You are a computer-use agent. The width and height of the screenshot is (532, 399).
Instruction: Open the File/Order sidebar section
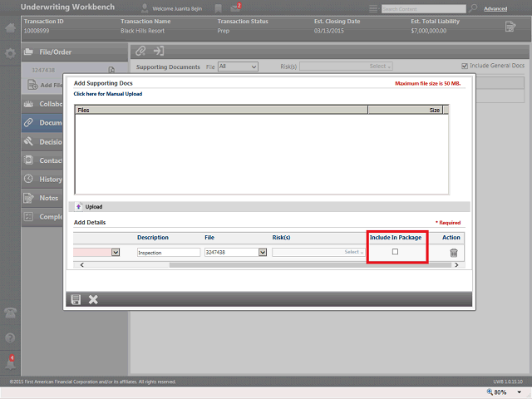(x=75, y=52)
